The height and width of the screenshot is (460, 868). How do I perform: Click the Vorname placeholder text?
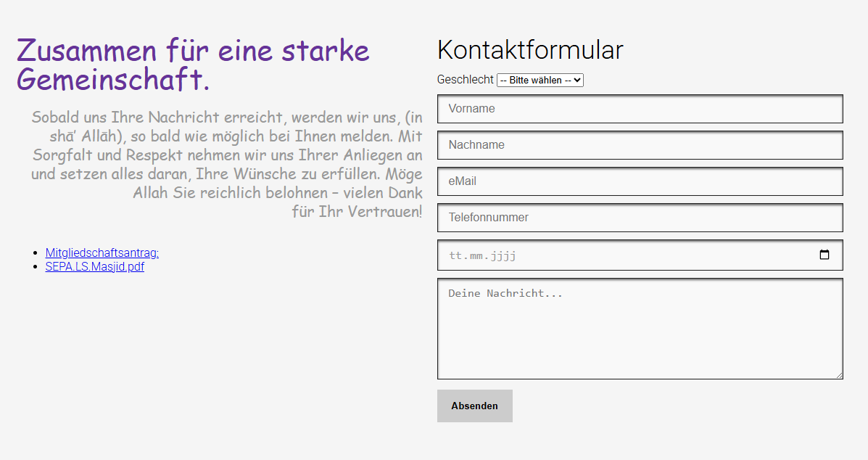[472, 109]
